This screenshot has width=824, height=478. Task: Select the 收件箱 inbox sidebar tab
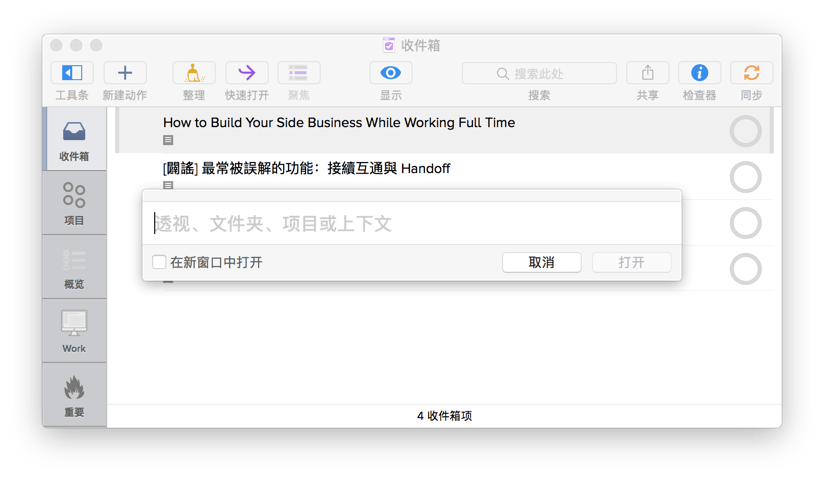pyautogui.click(x=74, y=139)
